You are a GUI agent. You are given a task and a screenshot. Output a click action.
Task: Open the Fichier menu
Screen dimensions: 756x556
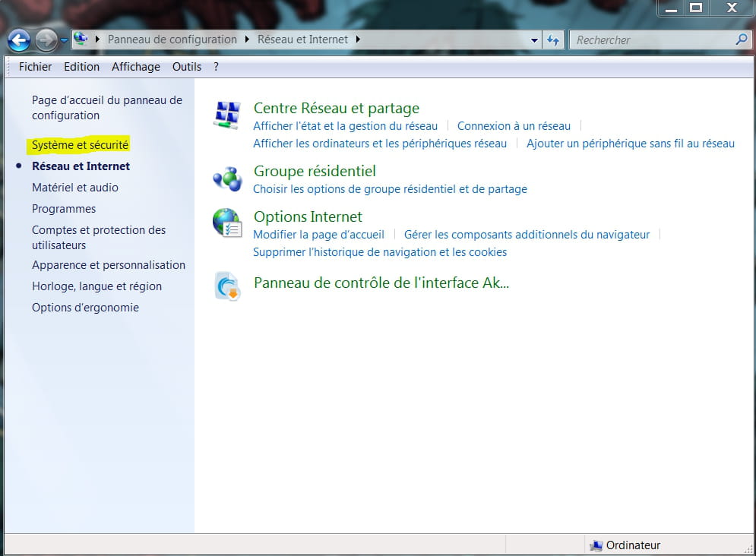point(35,67)
